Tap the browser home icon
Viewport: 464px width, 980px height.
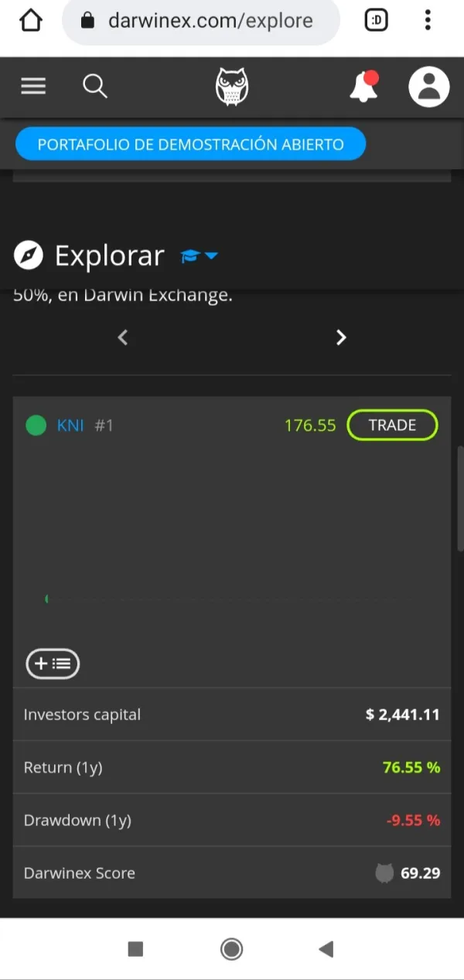(x=30, y=21)
